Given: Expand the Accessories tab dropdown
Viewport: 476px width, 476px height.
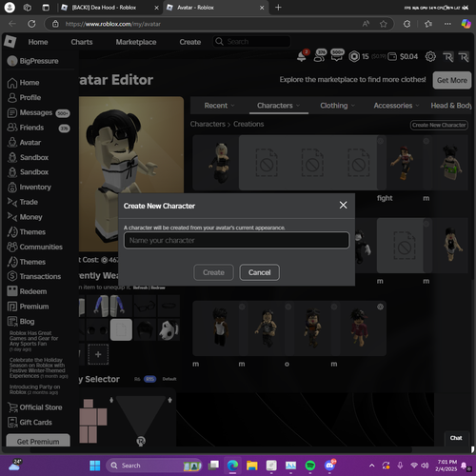Looking at the screenshot, I should click(x=396, y=106).
